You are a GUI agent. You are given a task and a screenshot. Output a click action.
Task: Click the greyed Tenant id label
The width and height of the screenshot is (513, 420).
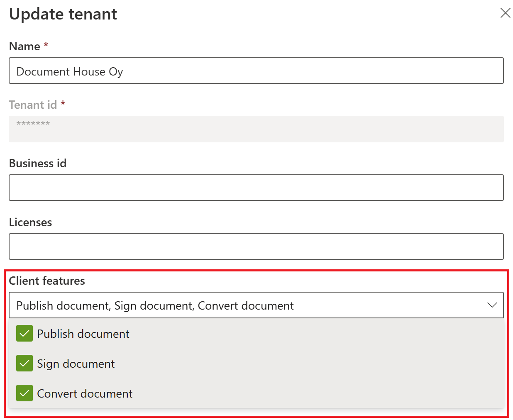[x=33, y=105]
